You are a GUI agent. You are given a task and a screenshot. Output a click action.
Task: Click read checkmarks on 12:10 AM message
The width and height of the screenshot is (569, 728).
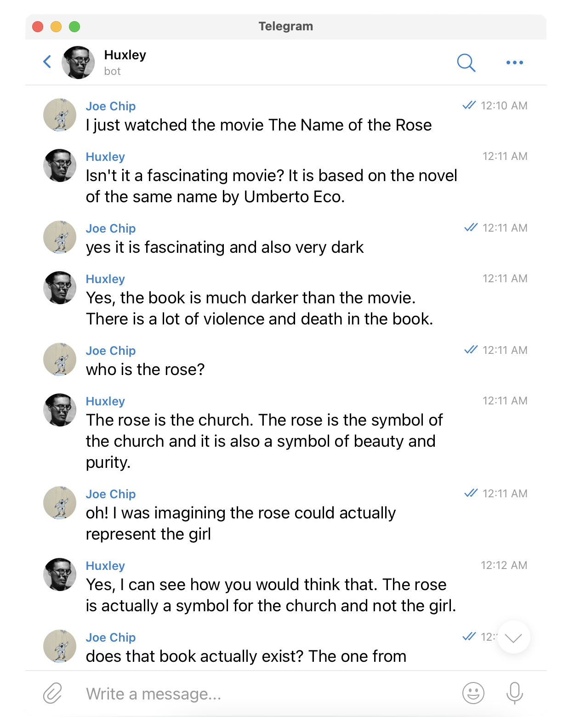point(469,105)
